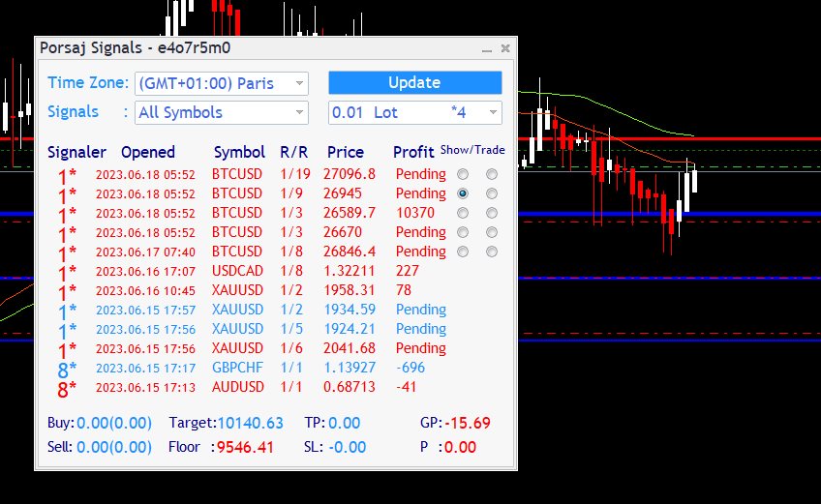Click the R/R column header

293,152
